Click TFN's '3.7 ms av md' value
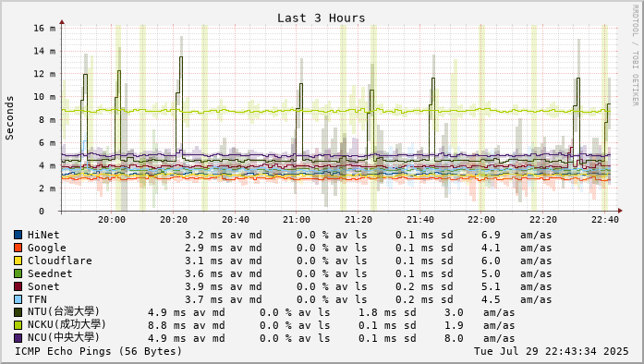Viewport: 644px width, 364px height. point(224,299)
